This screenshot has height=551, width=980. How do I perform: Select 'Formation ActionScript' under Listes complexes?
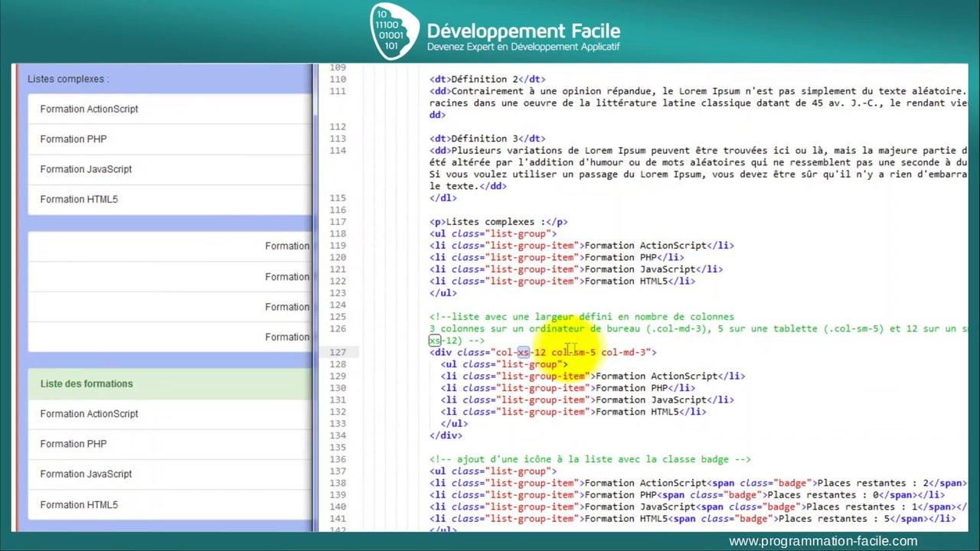pyautogui.click(x=170, y=109)
